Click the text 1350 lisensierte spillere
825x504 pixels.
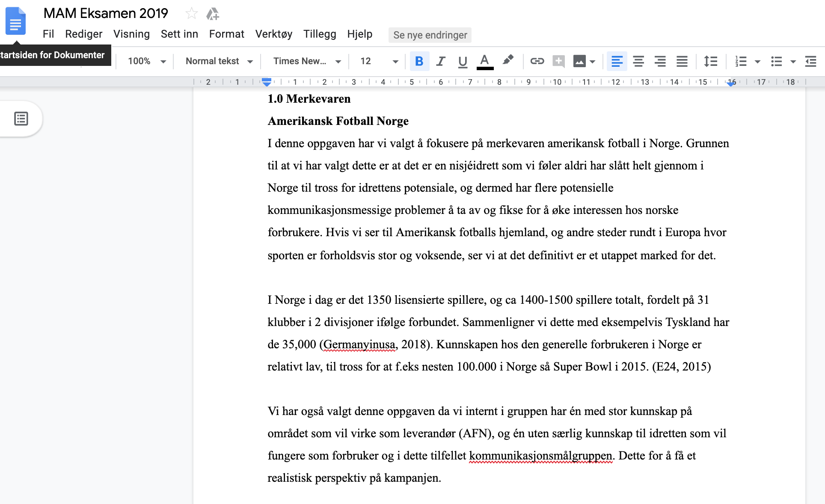click(x=426, y=300)
